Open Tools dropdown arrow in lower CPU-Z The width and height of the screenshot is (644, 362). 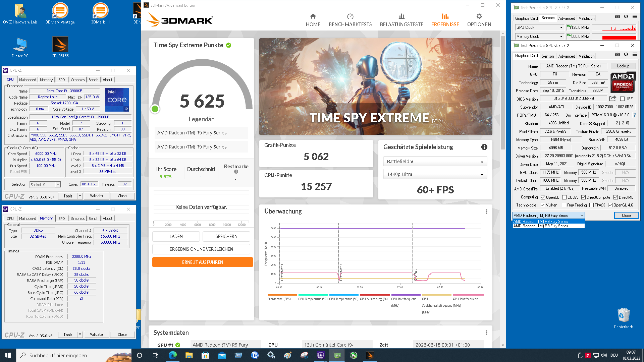[x=80, y=335]
